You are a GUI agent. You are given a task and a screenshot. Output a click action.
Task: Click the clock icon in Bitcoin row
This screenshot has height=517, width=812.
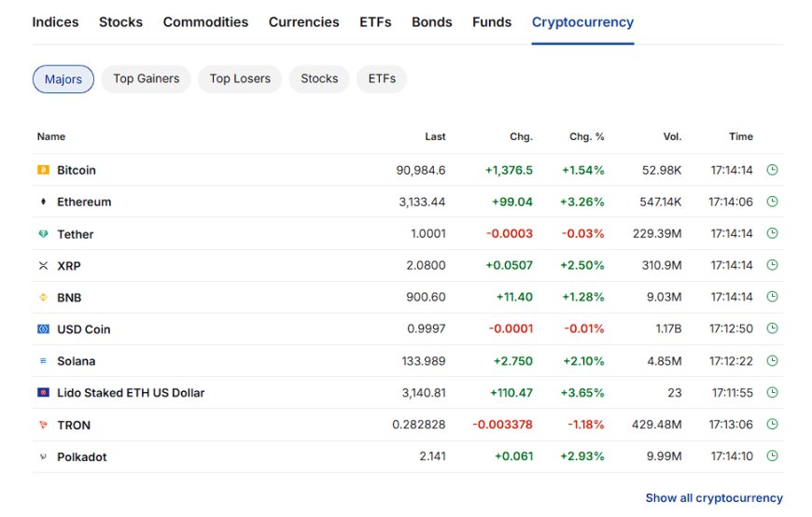772,170
